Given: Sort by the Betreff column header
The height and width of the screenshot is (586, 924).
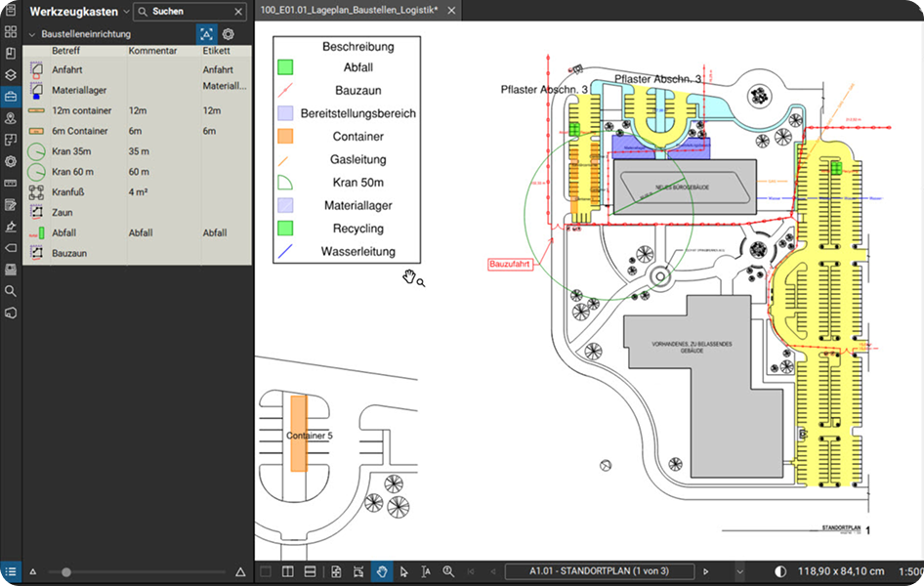Looking at the screenshot, I should coord(65,51).
